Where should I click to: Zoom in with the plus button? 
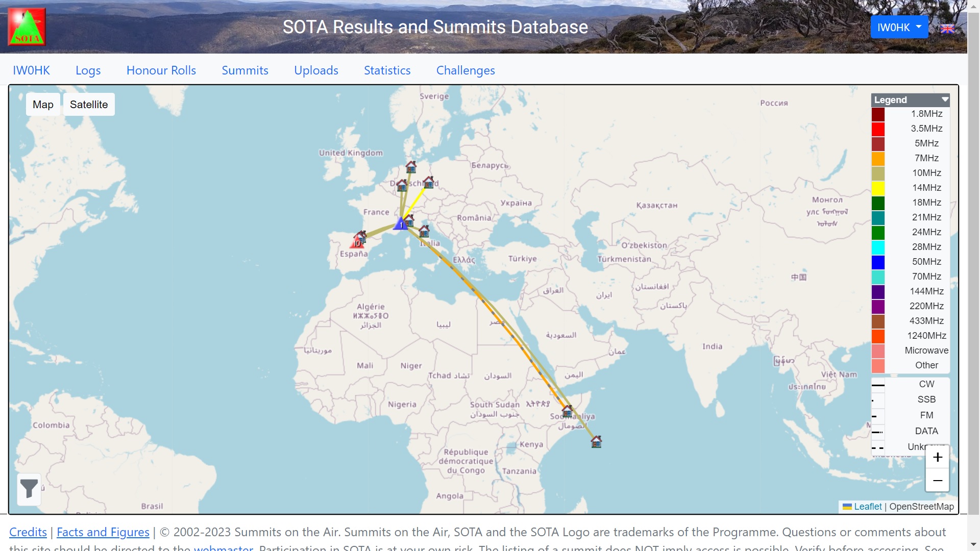pos(937,457)
